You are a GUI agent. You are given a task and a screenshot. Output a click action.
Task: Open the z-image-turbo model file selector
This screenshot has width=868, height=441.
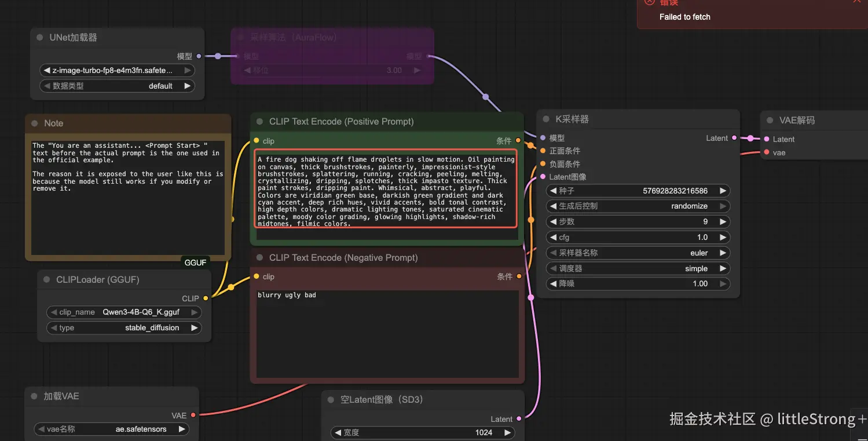tap(117, 70)
